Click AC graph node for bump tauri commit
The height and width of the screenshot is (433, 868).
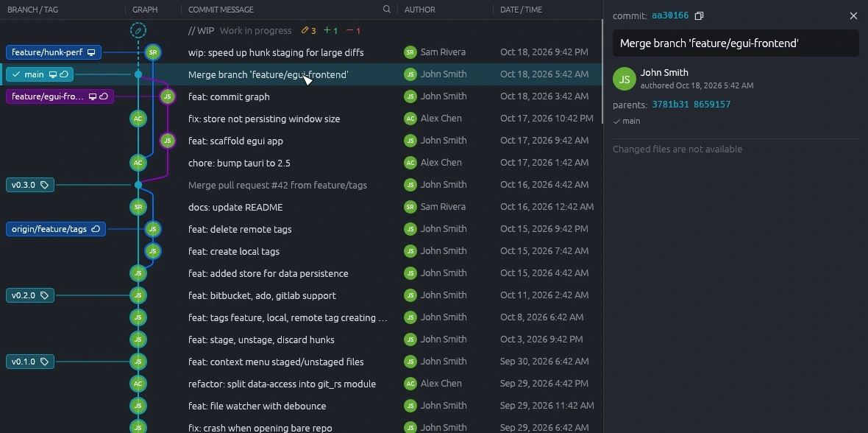click(x=138, y=163)
